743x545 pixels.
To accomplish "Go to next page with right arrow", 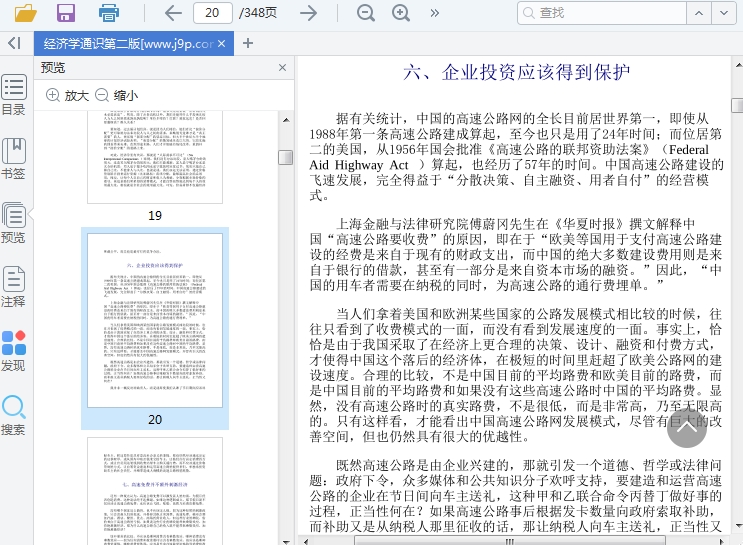I will click(309, 13).
